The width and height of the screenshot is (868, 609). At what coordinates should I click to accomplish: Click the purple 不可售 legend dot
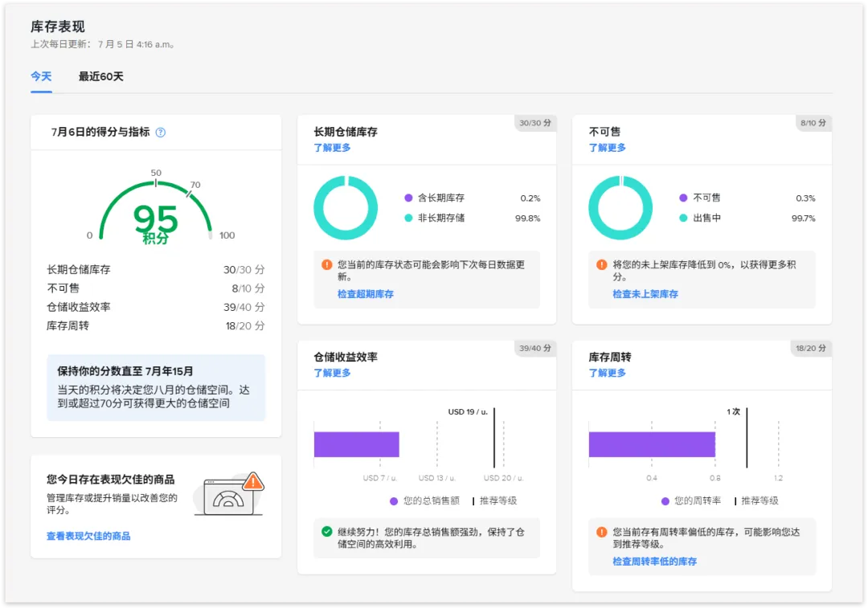[x=683, y=198]
